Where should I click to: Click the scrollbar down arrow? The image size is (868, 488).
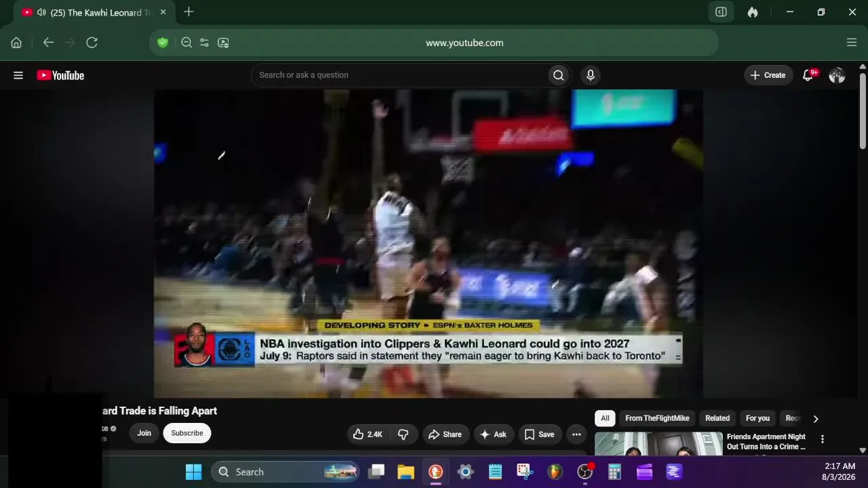863,450
